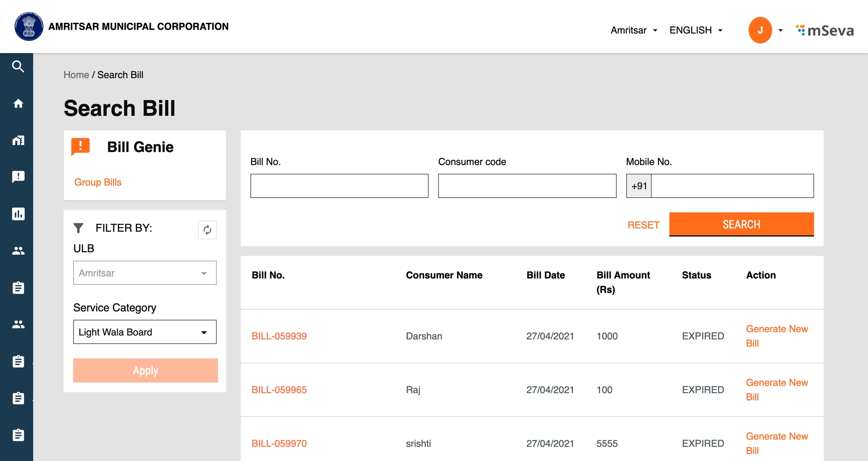This screenshot has width=868, height=461.
Task: Open the complaints exclamation icon in sidebar
Action: 18,177
